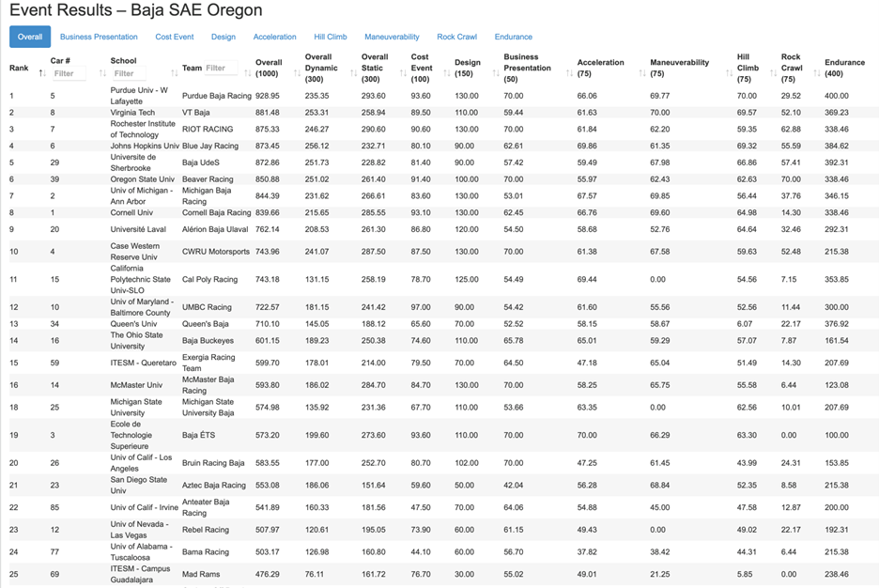
Task: Select the McMaster Univ school cell
Action: pyautogui.click(x=136, y=385)
